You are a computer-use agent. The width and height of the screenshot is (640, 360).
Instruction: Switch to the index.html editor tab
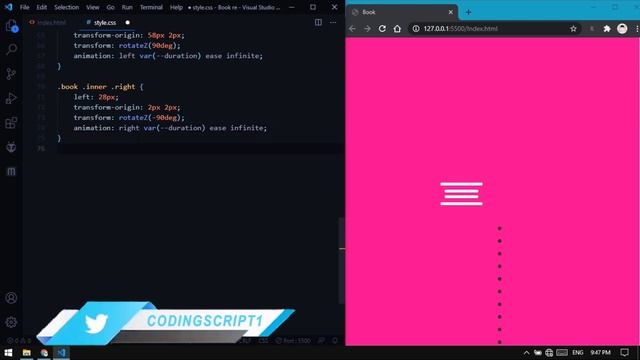click(x=48, y=22)
